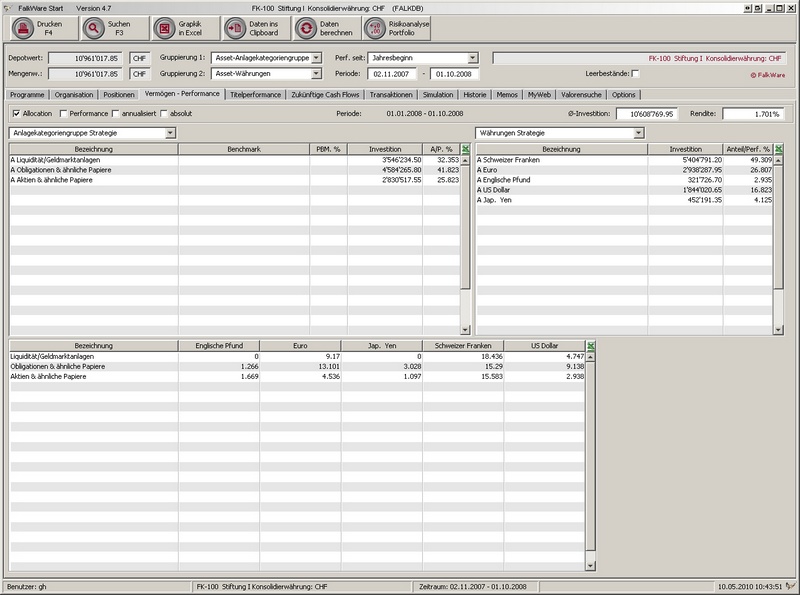Open MyWeb tab
Viewport: 800px width, 595px height.
[539, 95]
